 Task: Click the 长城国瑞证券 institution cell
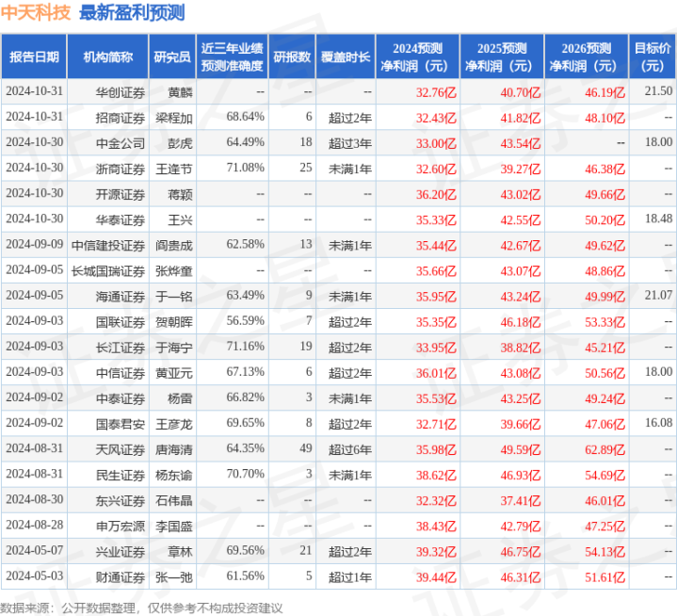(x=108, y=270)
